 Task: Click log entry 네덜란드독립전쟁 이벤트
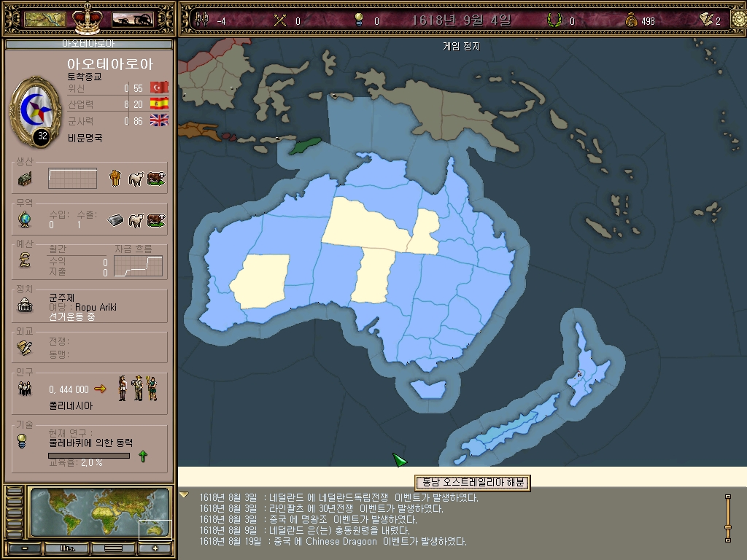[x=338, y=497]
